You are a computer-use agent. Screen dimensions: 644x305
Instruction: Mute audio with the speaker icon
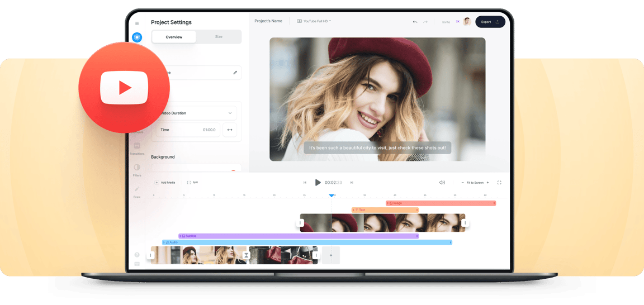point(442,183)
